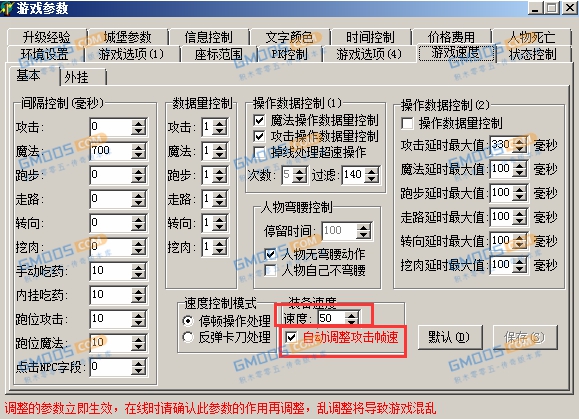Open the 城堡参数 tab
This screenshot has height=419, width=579.
pos(127,37)
